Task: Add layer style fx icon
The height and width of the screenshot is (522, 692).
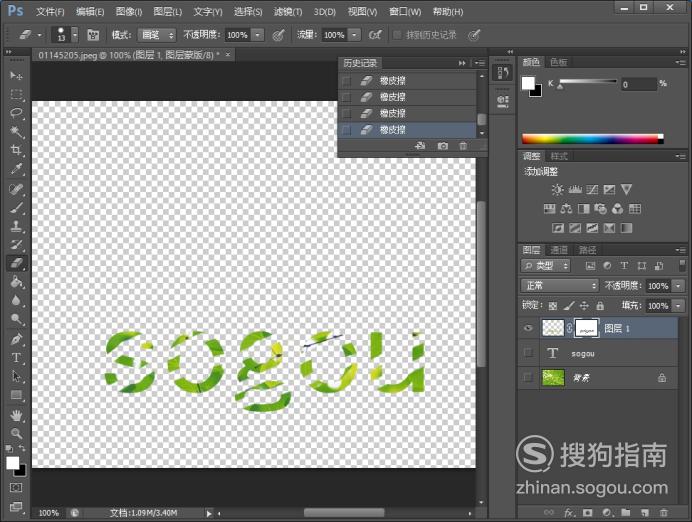Action: 569,512
